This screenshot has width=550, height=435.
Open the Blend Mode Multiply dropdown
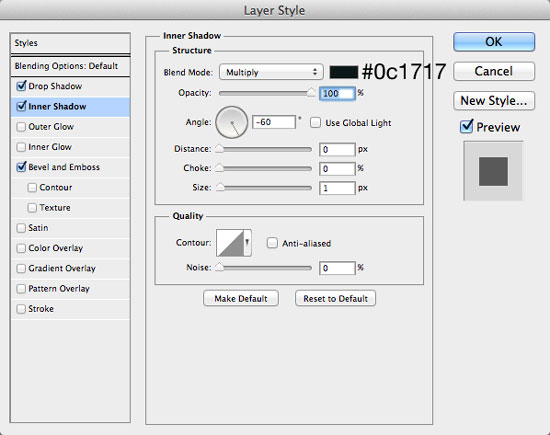[x=271, y=72]
